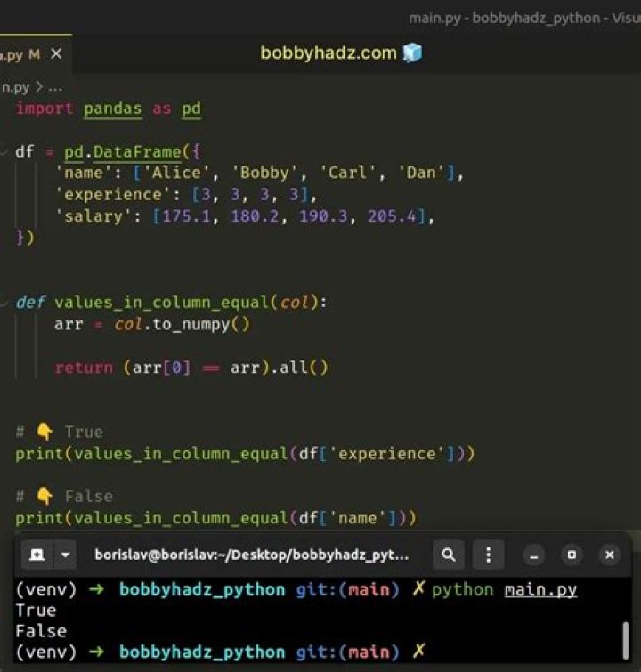This screenshot has height=672, width=641.
Task: Collapse the values_in_column_equal function fold arrow
Action: (x=4, y=303)
